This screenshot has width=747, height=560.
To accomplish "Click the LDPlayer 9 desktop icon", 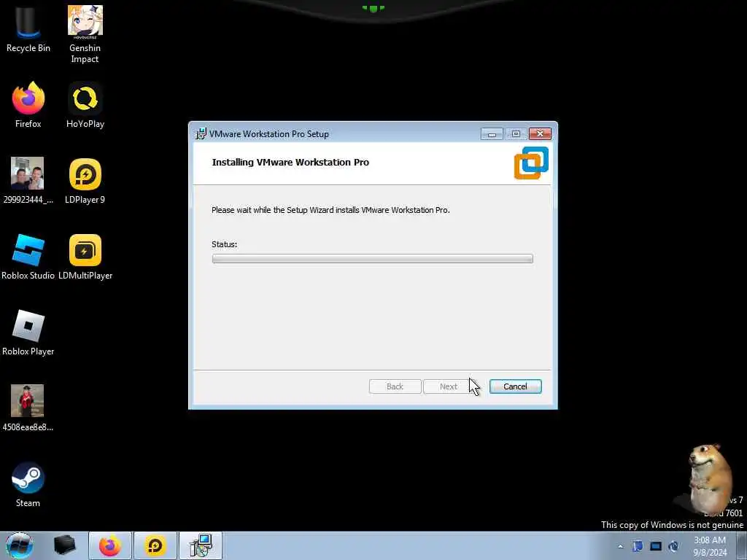I will [85, 181].
